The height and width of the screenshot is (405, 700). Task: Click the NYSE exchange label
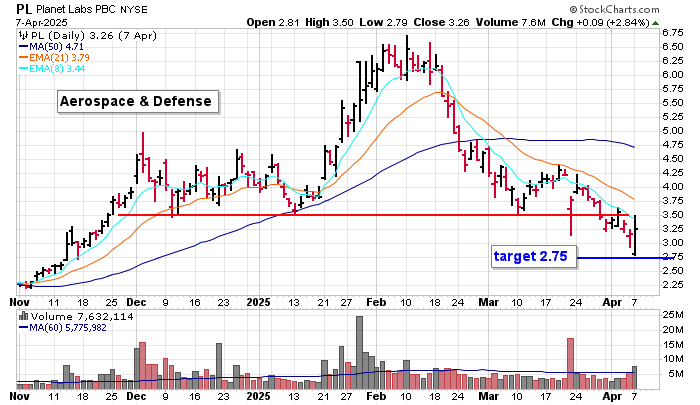coord(133,9)
